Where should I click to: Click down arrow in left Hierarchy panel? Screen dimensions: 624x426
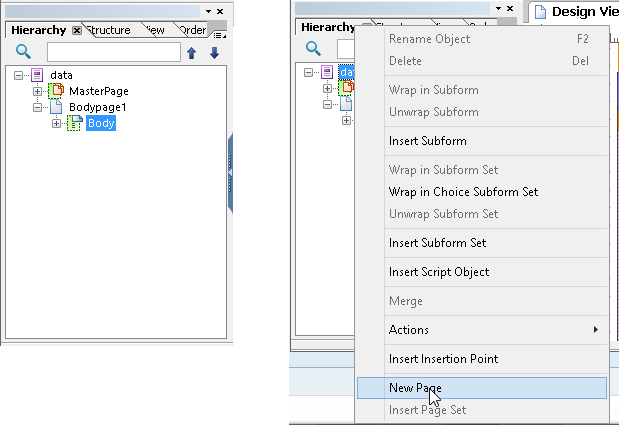214,53
